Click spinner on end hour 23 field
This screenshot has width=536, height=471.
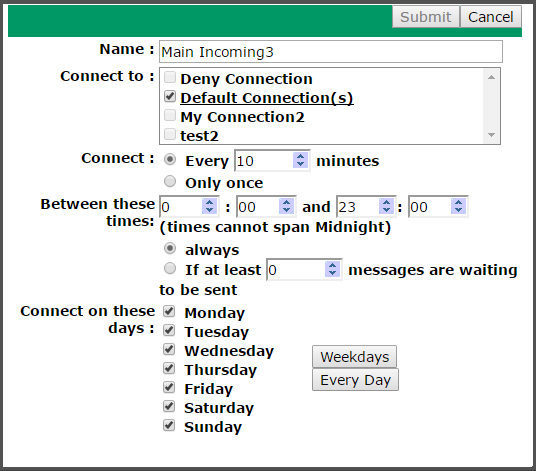pos(387,206)
